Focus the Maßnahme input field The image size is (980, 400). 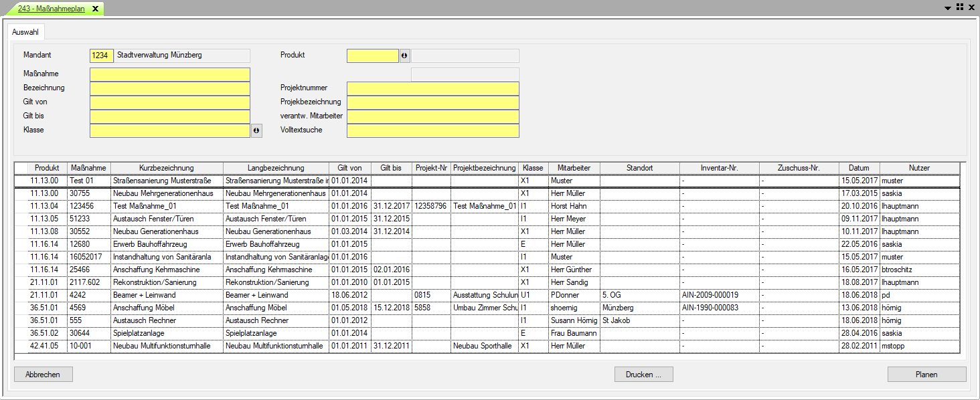click(170, 74)
